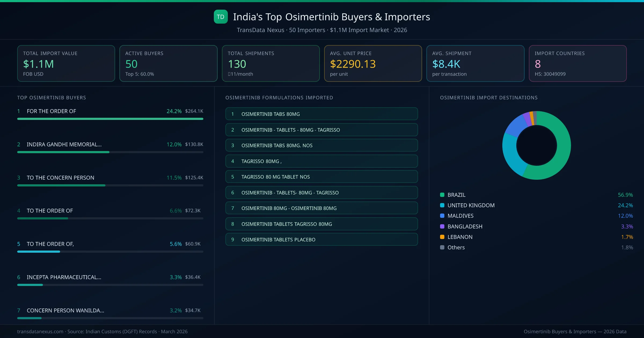Click the TD logo icon in the header
The image size is (644, 338).
pos(221,17)
